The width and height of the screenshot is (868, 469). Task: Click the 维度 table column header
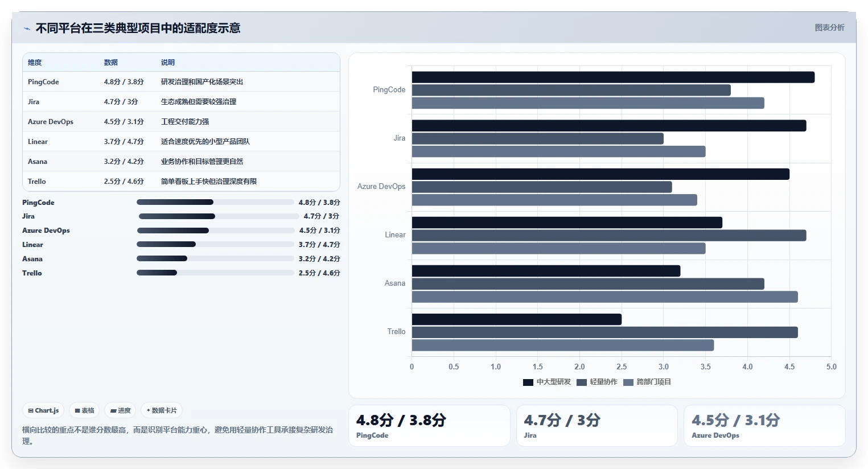(35, 63)
